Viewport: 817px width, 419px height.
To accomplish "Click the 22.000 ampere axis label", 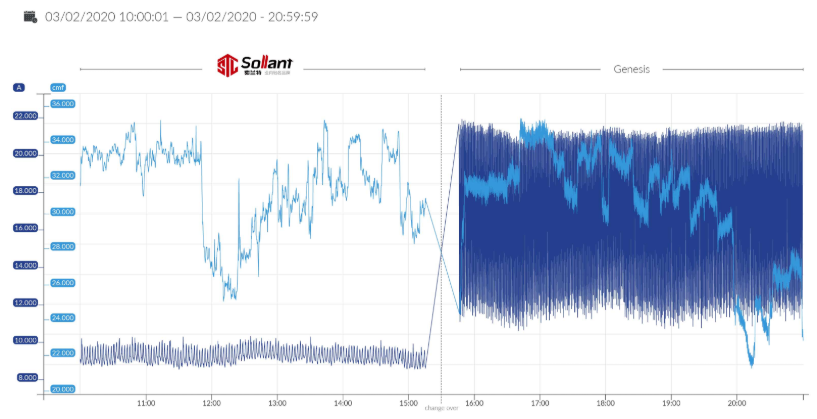I will tap(25, 116).
